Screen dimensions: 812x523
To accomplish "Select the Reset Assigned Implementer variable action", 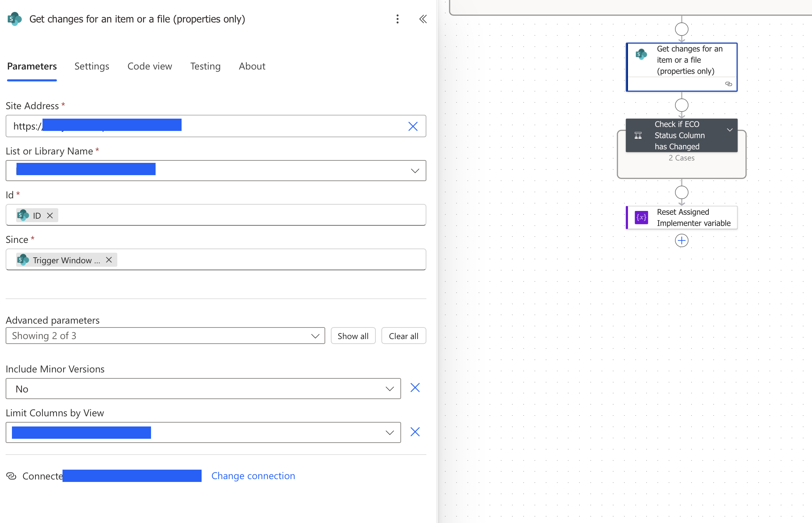I will pos(681,218).
